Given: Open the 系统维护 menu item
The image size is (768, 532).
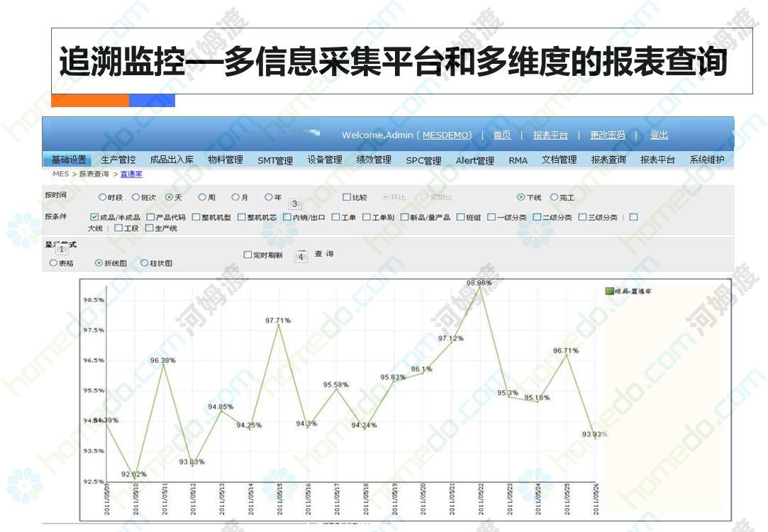Looking at the screenshot, I should click(706, 160).
